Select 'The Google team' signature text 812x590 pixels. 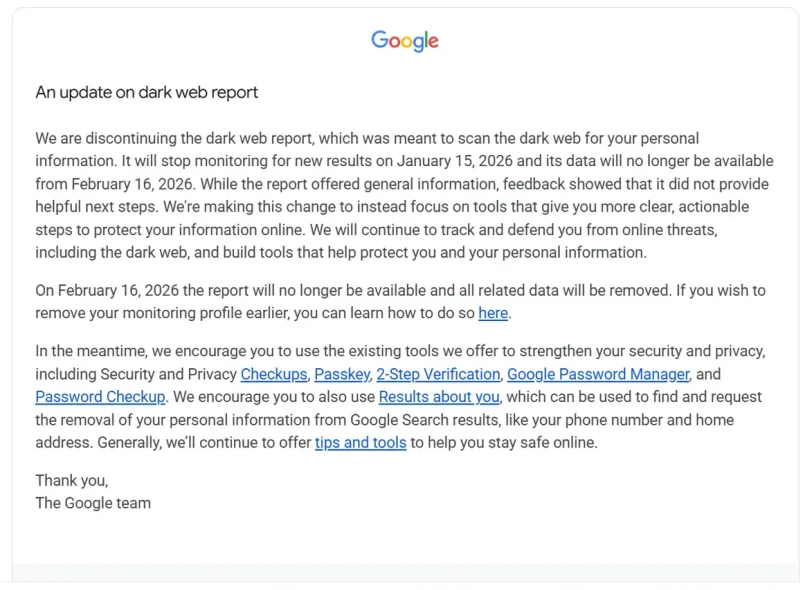93,503
